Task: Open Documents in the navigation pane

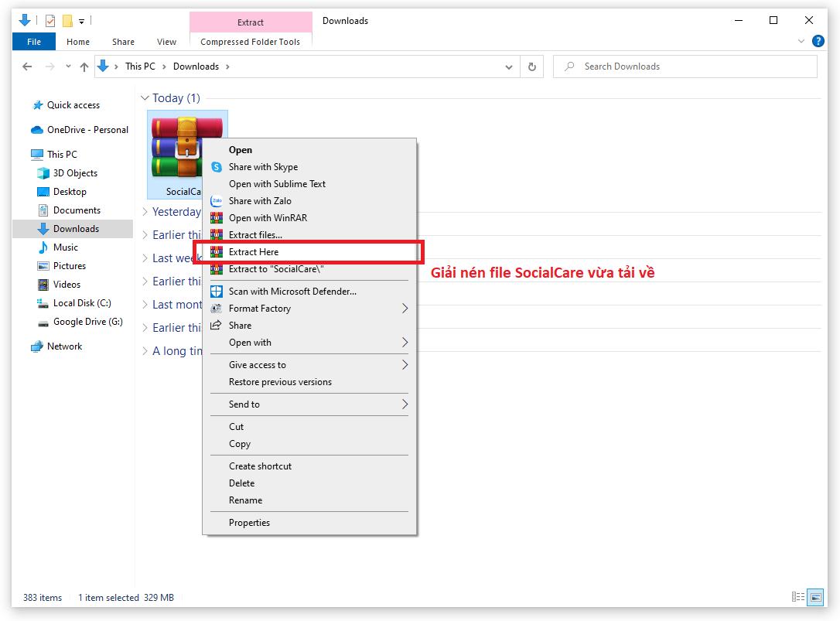Action: pyautogui.click(x=69, y=210)
